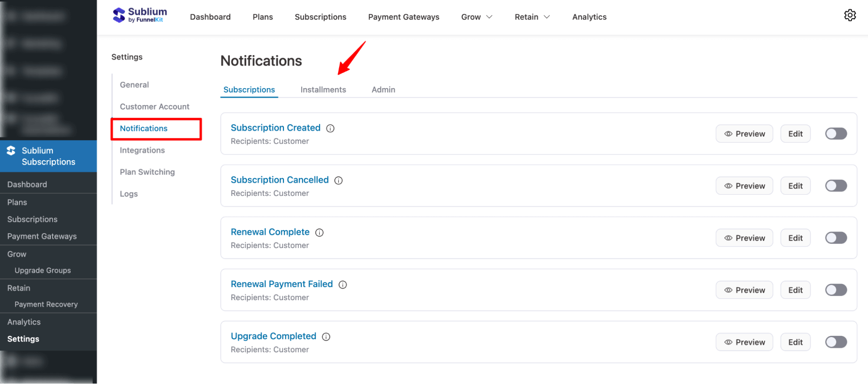Click the info icon next to Renewal Complete
Image resolution: width=868 pixels, height=384 pixels.
click(x=320, y=232)
